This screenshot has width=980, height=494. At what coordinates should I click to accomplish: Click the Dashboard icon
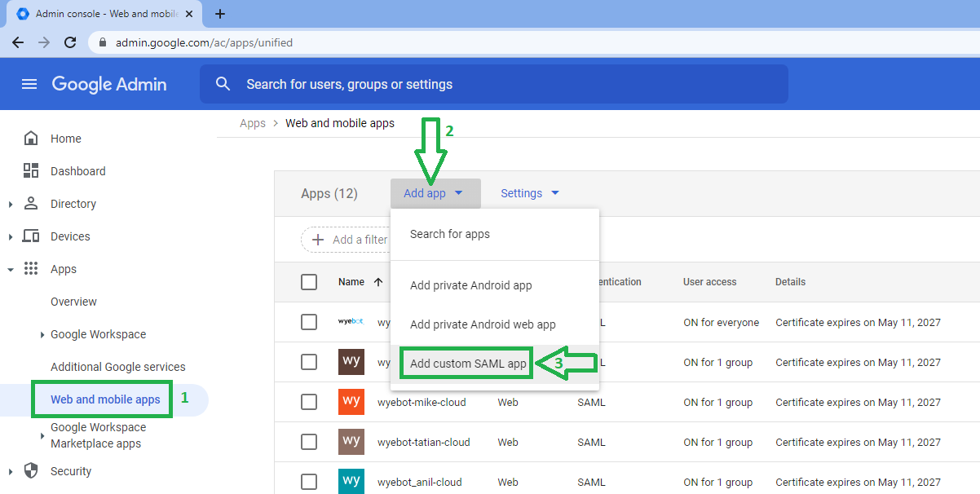click(31, 171)
